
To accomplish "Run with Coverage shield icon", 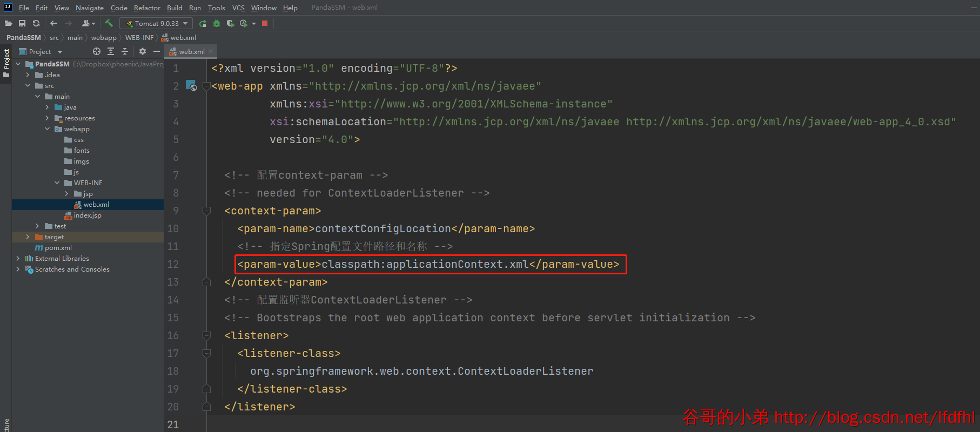I will coord(230,23).
